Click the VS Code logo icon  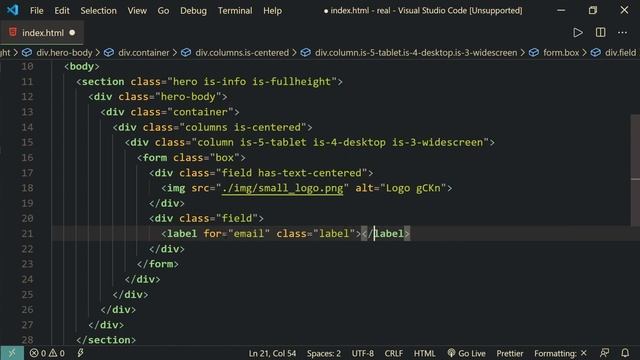pos(12,10)
